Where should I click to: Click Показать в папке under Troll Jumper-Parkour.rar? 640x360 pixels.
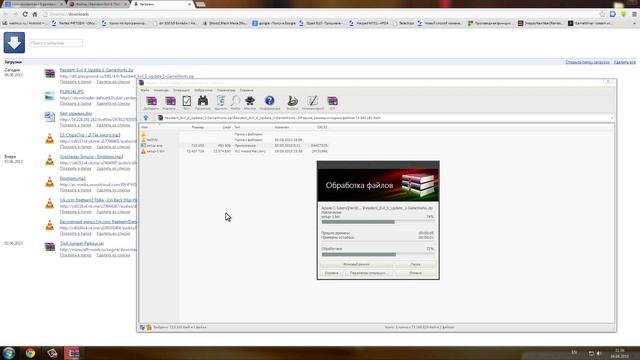(x=76, y=255)
